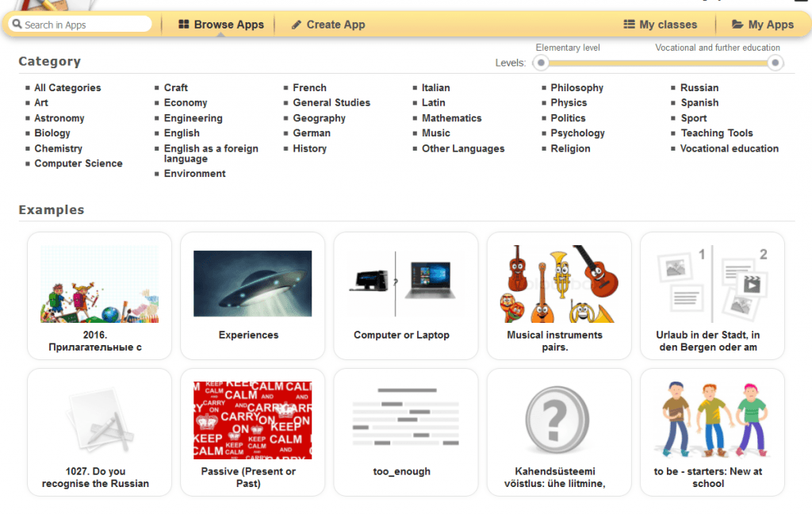Pick the Vocational education category

click(x=730, y=148)
